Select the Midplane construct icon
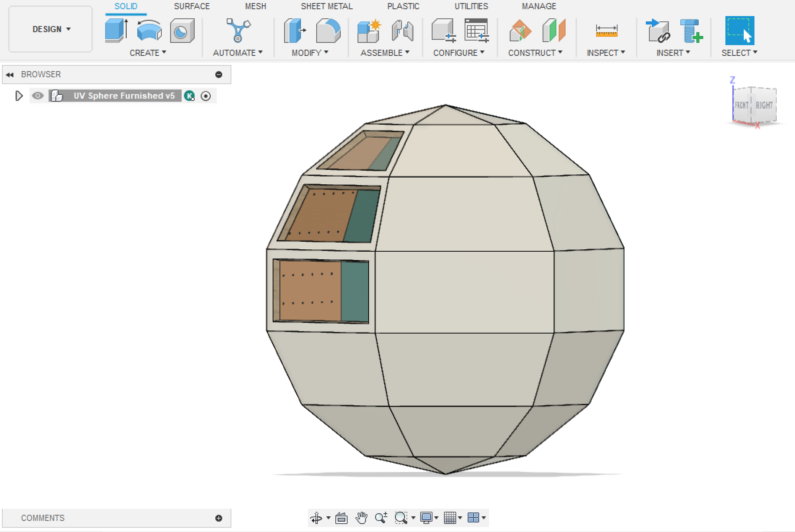The height and width of the screenshot is (532, 795). tap(554, 31)
